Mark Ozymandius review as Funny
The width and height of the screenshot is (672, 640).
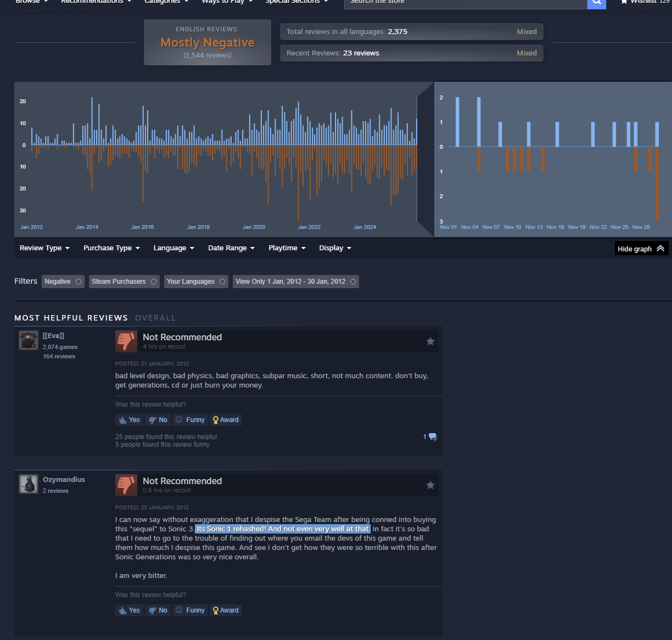pyautogui.click(x=190, y=610)
